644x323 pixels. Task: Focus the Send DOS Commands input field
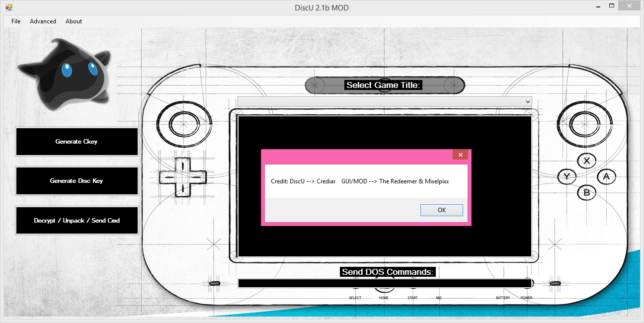(385, 283)
